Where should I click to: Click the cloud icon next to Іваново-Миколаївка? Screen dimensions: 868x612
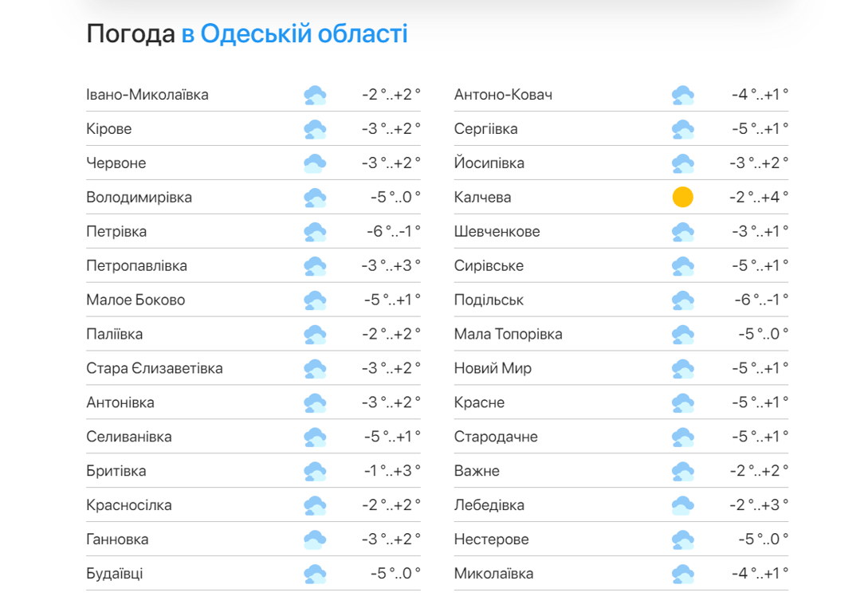[315, 96]
